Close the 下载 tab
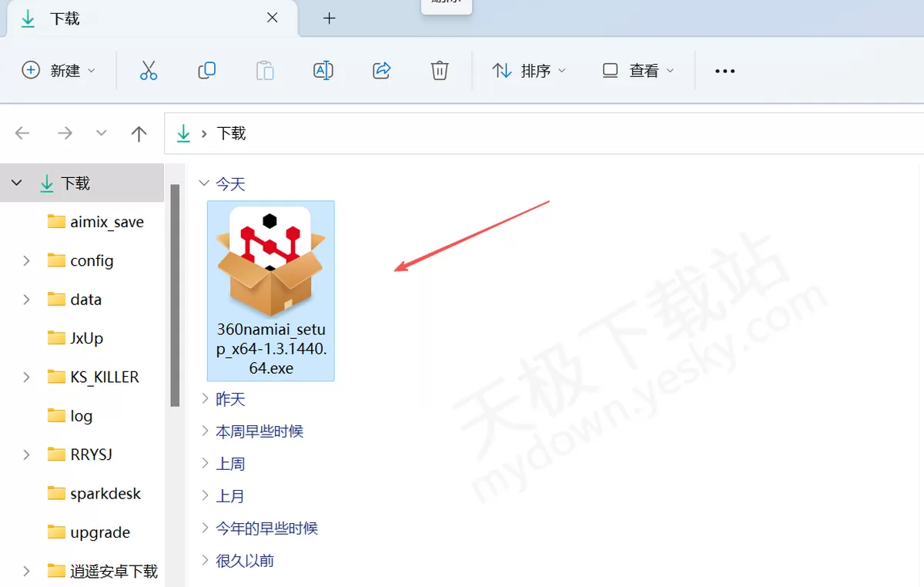This screenshot has width=924, height=587. click(x=273, y=18)
